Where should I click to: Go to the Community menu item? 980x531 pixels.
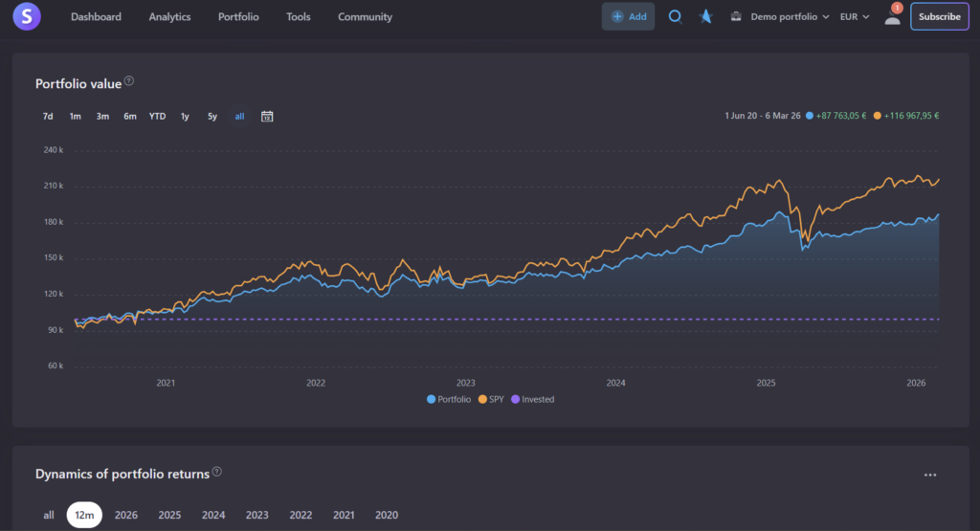pyautogui.click(x=365, y=16)
